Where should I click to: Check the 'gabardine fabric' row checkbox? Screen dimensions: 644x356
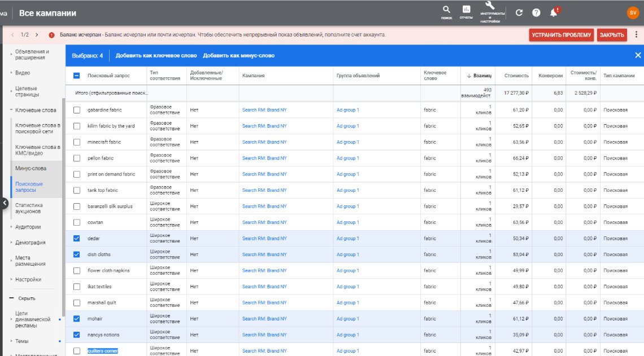point(77,110)
